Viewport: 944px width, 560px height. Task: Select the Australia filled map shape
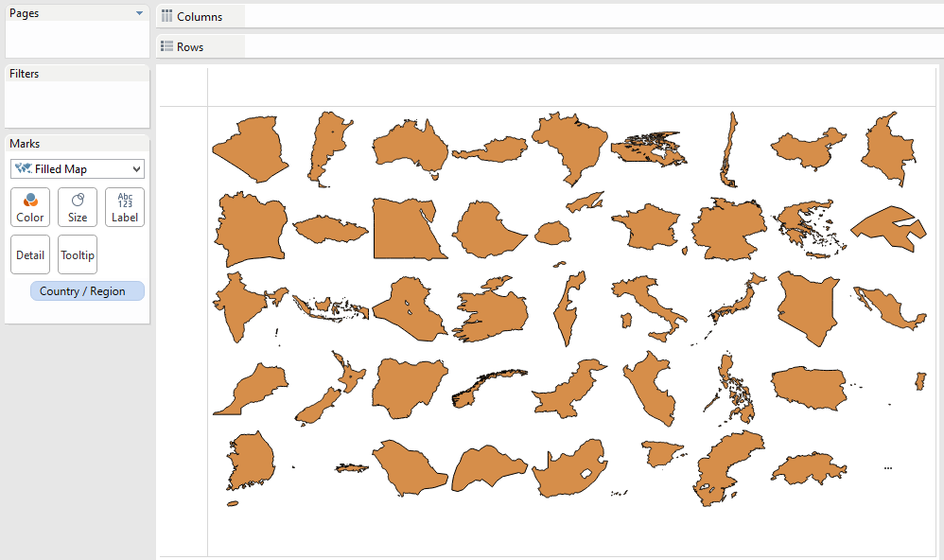tap(411, 148)
